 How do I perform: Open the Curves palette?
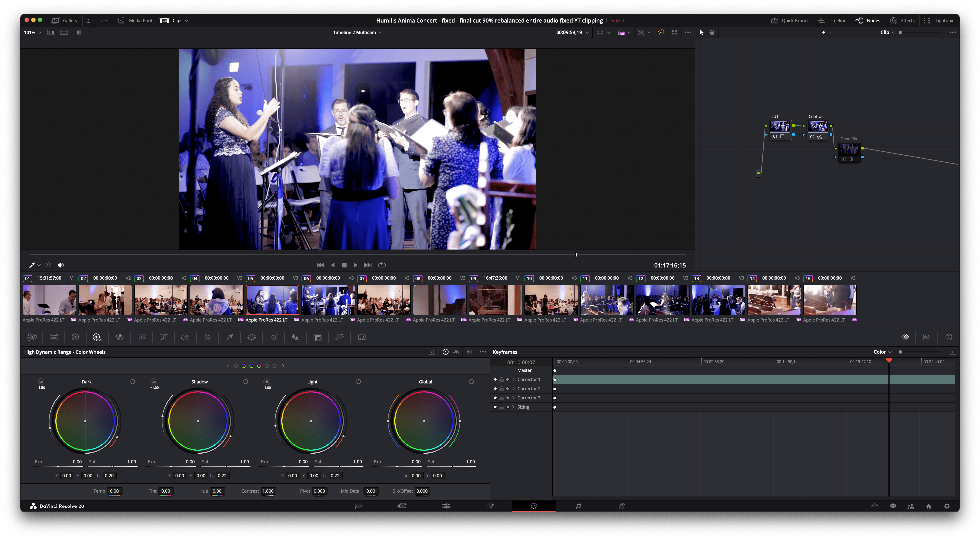point(163,337)
